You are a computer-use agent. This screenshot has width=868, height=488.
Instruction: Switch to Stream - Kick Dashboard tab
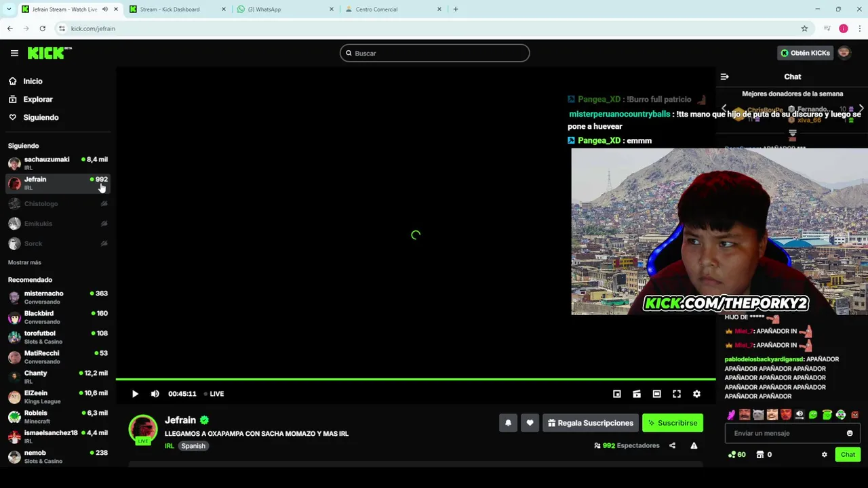176,9
